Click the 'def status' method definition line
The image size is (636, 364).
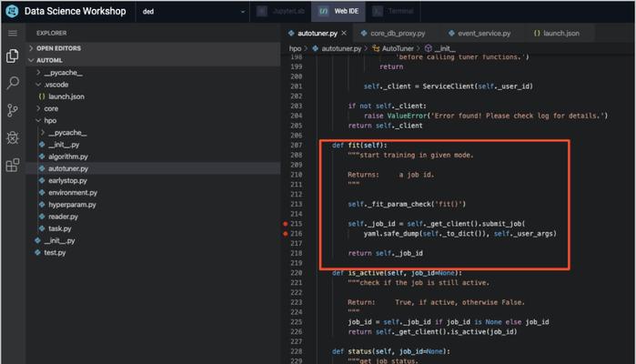tap(391, 351)
